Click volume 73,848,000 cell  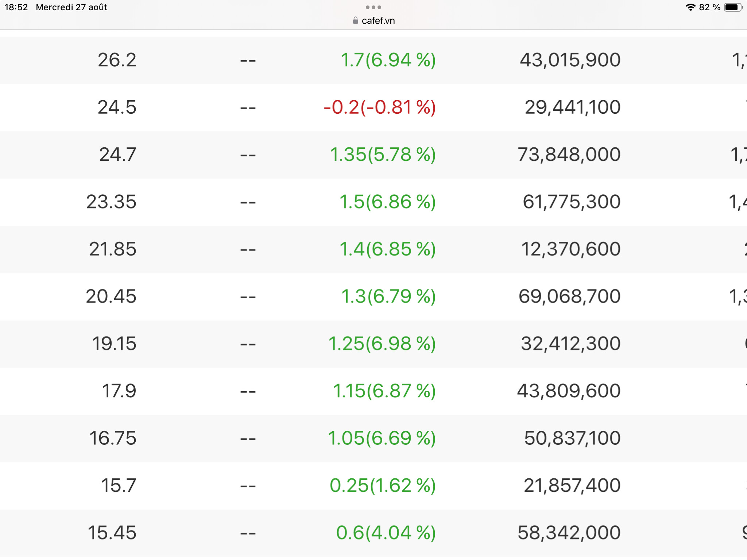(x=569, y=155)
